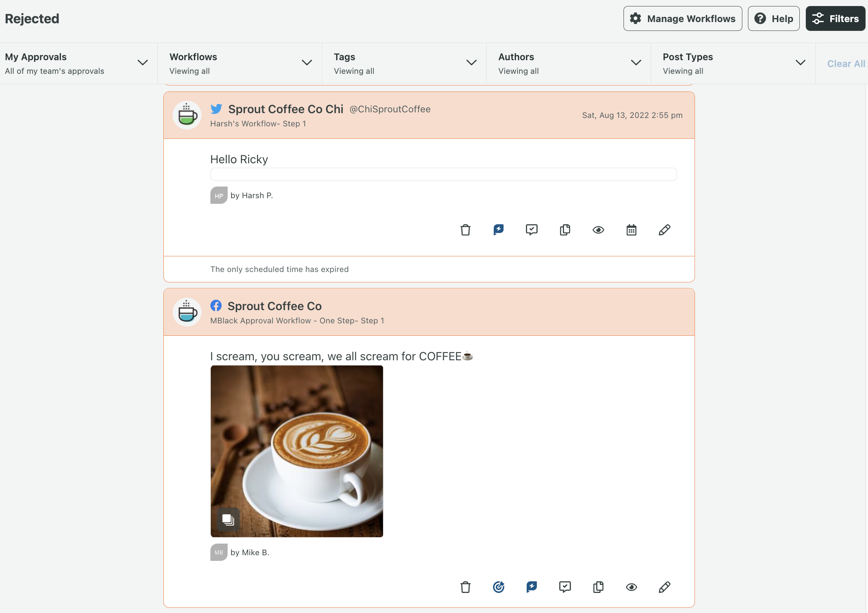Click the blue coffee cup profile avatar
This screenshot has width=868, height=613.
[x=187, y=312]
